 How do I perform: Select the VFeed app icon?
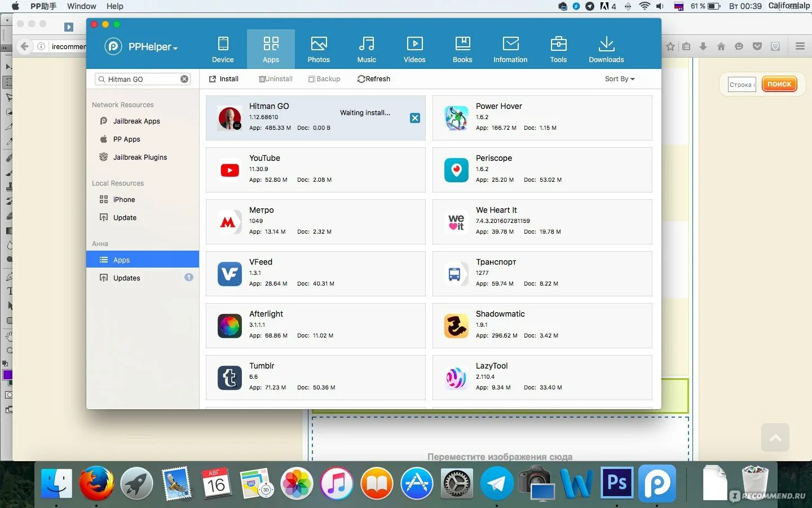pos(230,274)
